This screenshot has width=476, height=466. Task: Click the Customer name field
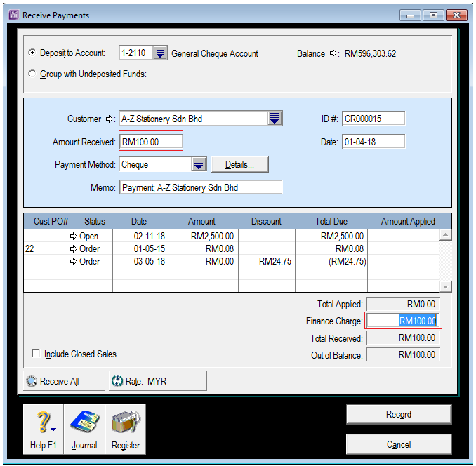point(194,119)
